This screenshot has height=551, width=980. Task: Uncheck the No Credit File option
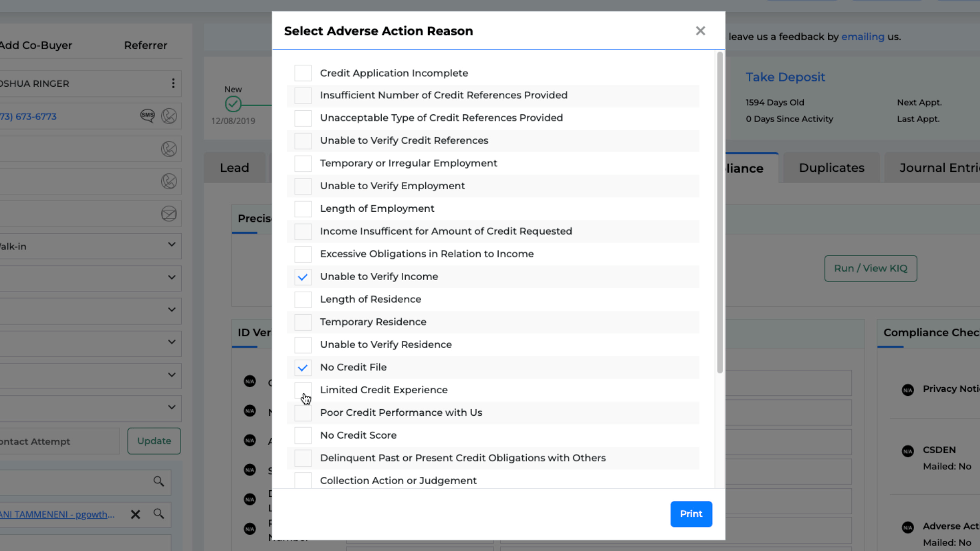pos(303,367)
